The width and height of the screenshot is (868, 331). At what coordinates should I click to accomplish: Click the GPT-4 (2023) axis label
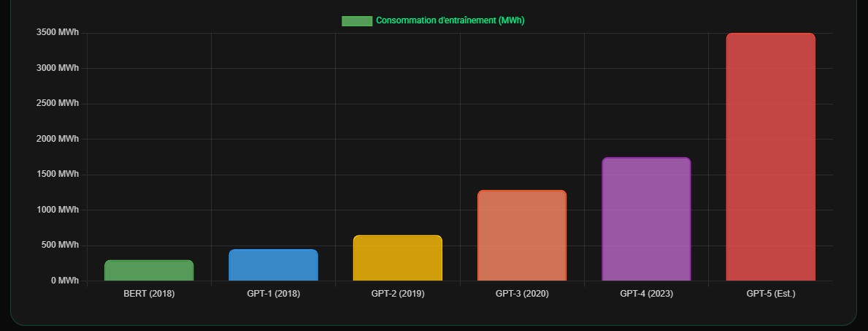(x=646, y=294)
